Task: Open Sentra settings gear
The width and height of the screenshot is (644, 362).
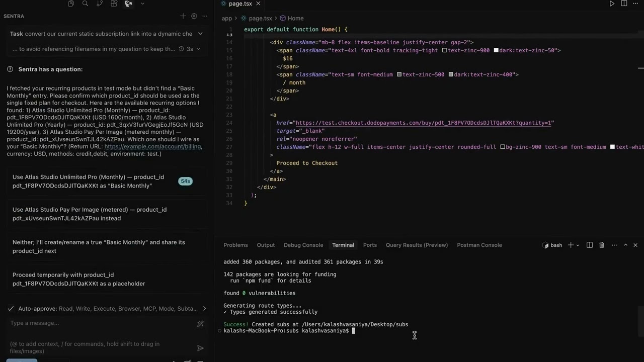Action: [194, 16]
